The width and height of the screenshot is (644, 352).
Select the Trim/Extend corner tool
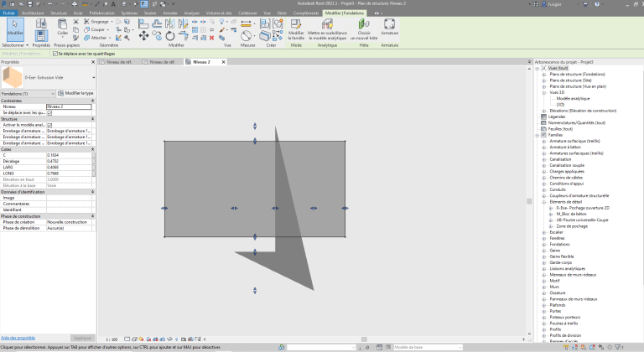click(183, 36)
